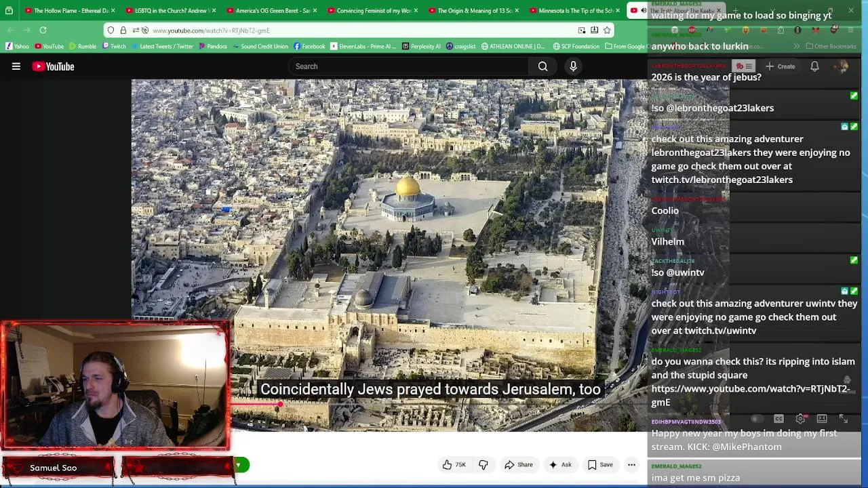The height and width of the screenshot is (488, 868).
Task: Open the YouTube guide hamburger menu
Action: pos(16,66)
